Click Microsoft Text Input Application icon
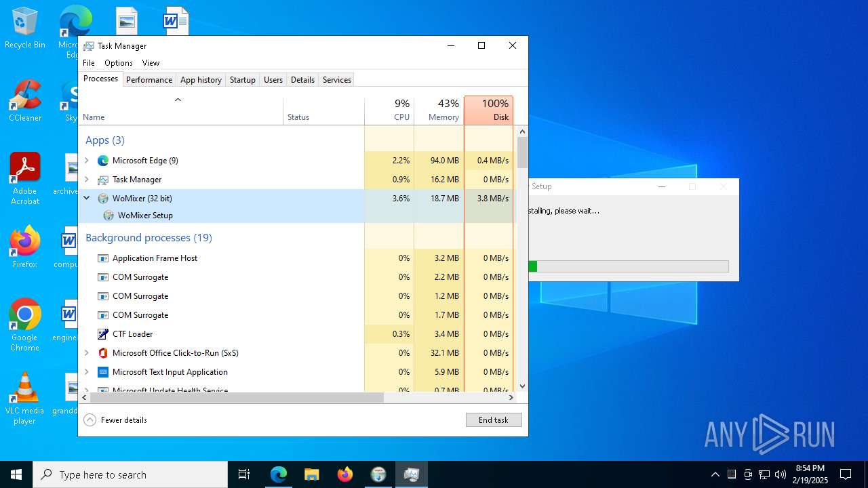The image size is (868, 488). (103, 372)
